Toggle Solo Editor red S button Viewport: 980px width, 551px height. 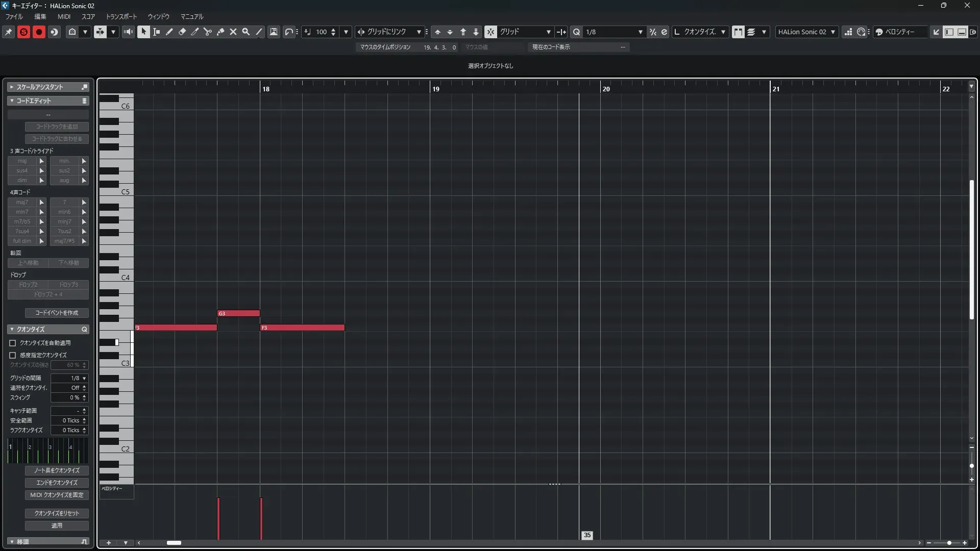click(x=23, y=32)
